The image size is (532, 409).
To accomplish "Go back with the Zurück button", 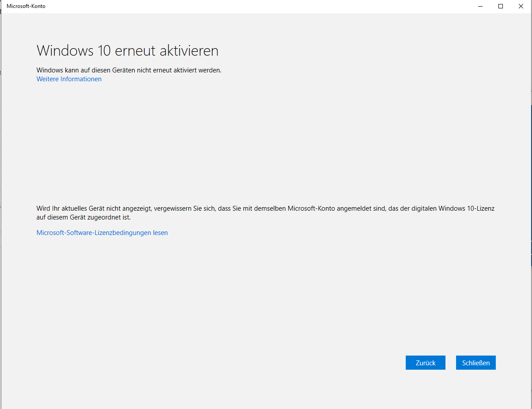I will (426, 363).
